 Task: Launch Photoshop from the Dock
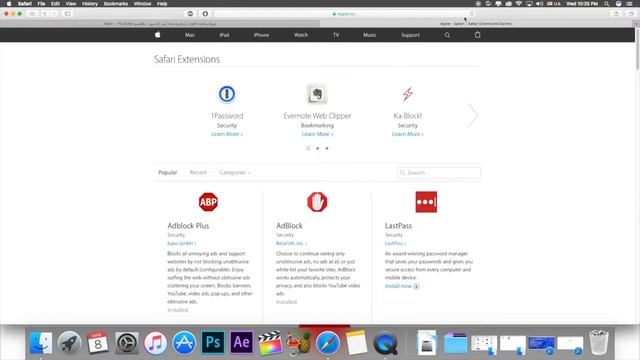pyautogui.click(x=213, y=342)
